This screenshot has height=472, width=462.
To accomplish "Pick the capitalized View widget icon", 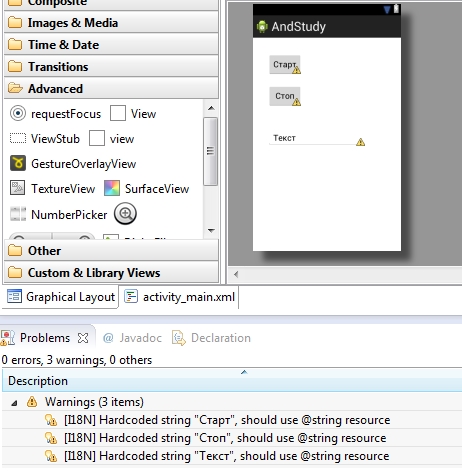I will (x=118, y=113).
